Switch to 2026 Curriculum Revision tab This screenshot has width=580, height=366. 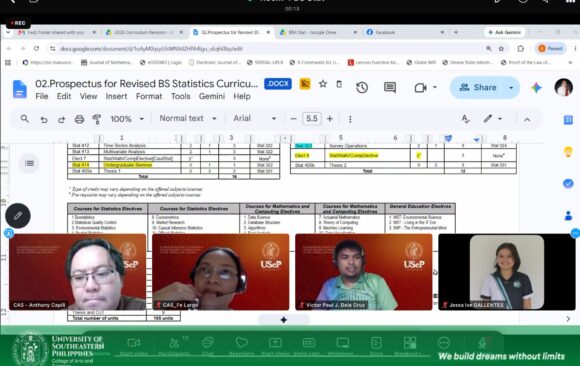144,33
